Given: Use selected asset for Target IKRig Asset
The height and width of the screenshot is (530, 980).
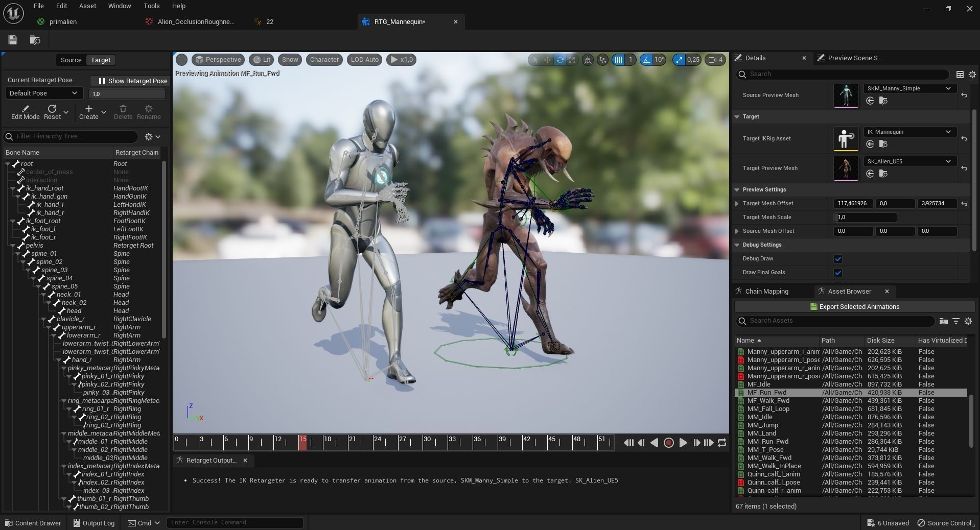Looking at the screenshot, I should 870,144.
